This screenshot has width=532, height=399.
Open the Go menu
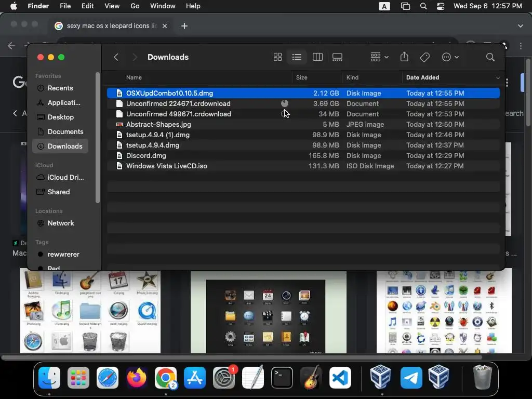point(135,6)
